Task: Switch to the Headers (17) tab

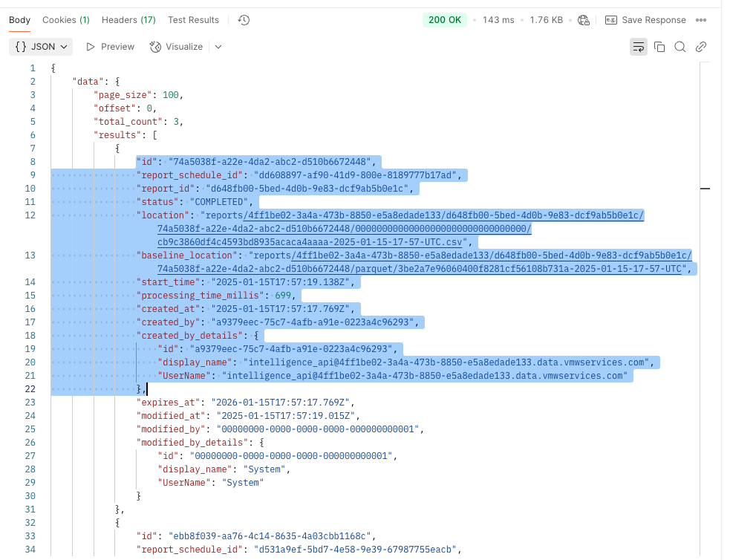Action: pyautogui.click(x=128, y=20)
